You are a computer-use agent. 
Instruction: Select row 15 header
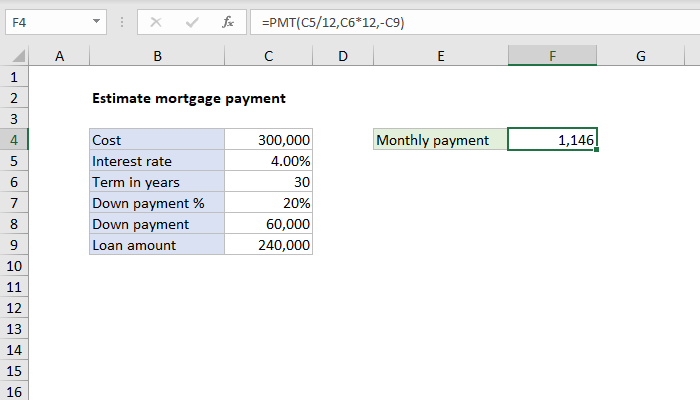(14, 371)
